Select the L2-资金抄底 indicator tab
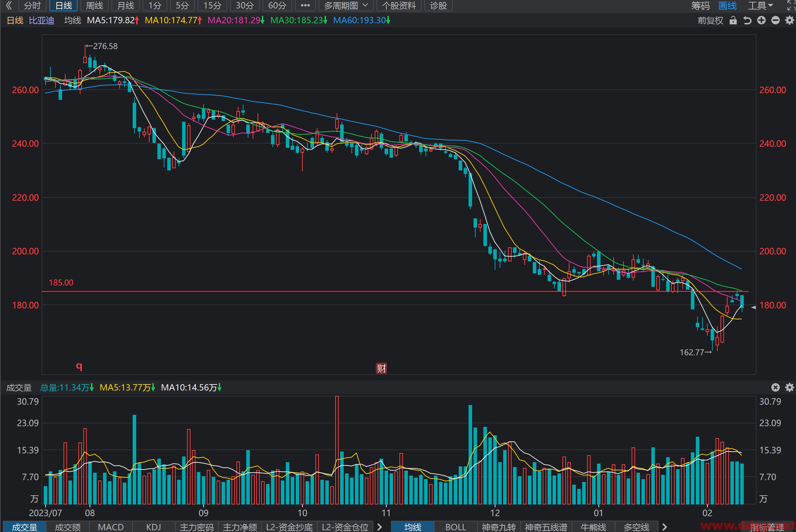Screen dimensions: 796x532 289,527
